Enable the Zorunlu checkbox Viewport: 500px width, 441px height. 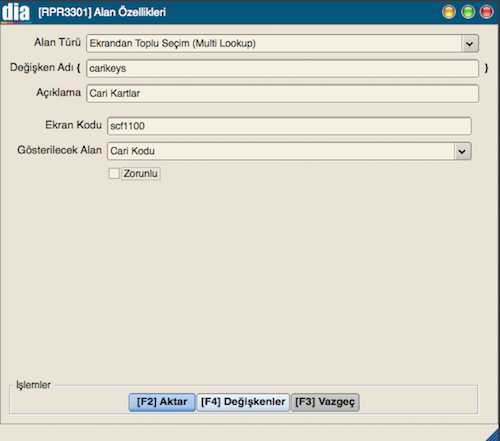pyautogui.click(x=114, y=173)
